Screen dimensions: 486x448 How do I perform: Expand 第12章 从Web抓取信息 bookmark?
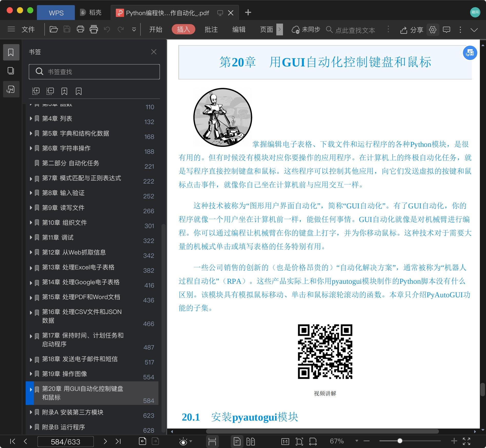point(31,252)
